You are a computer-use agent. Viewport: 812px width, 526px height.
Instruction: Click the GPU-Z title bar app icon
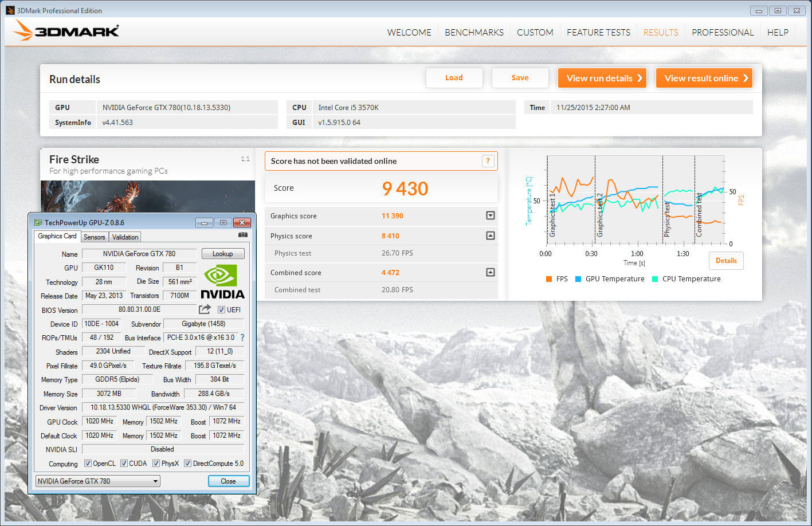38,223
